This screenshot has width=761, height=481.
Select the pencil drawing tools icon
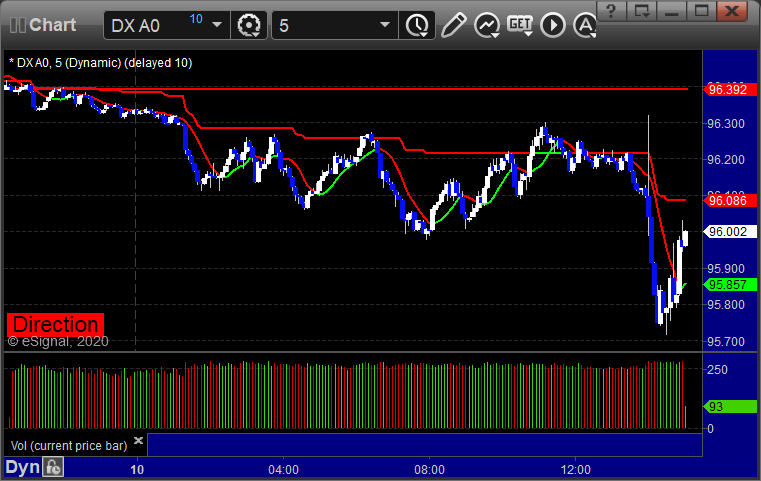point(454,25)
